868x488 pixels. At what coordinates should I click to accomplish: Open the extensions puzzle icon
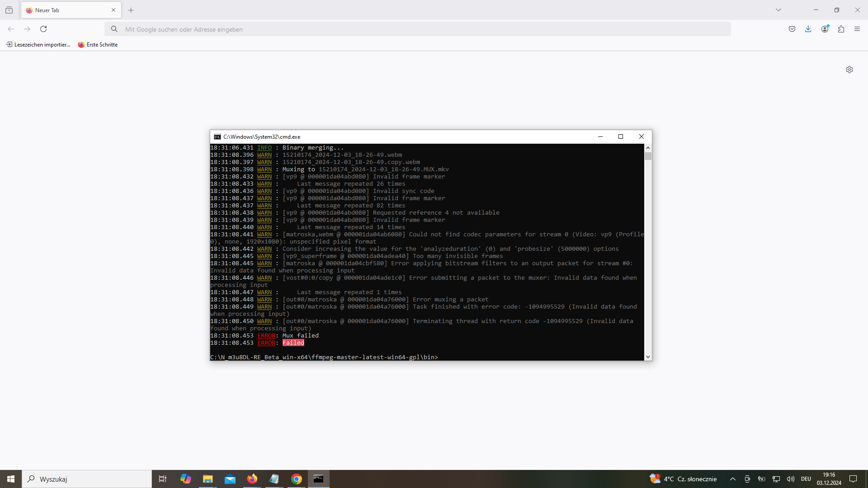click(841, 29)
